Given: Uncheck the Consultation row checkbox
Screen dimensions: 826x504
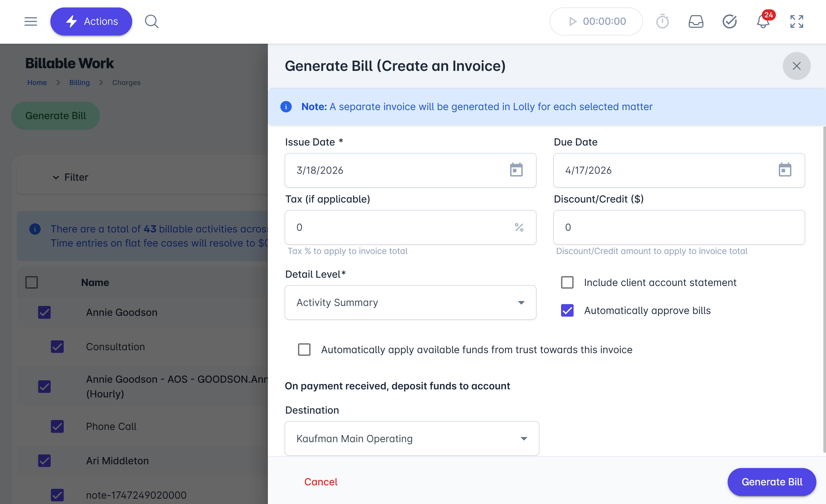Looking at the screenshot, I should pos(57,347).
